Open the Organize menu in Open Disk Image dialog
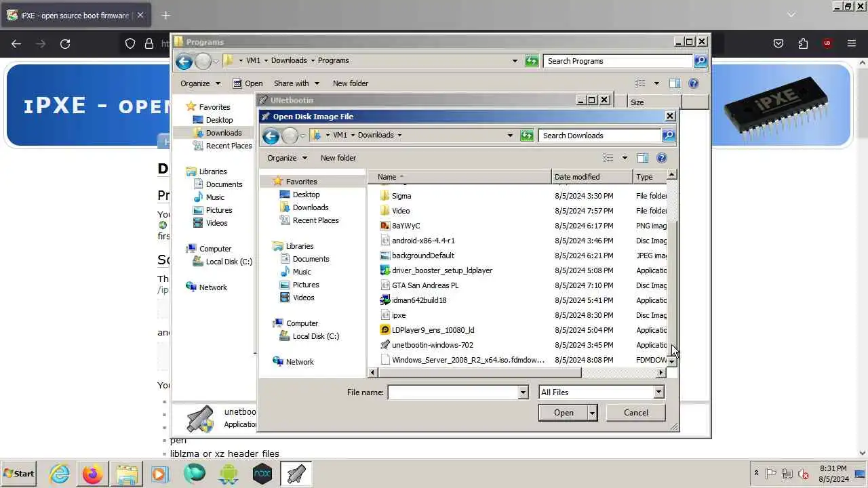 tap(288, 158)
